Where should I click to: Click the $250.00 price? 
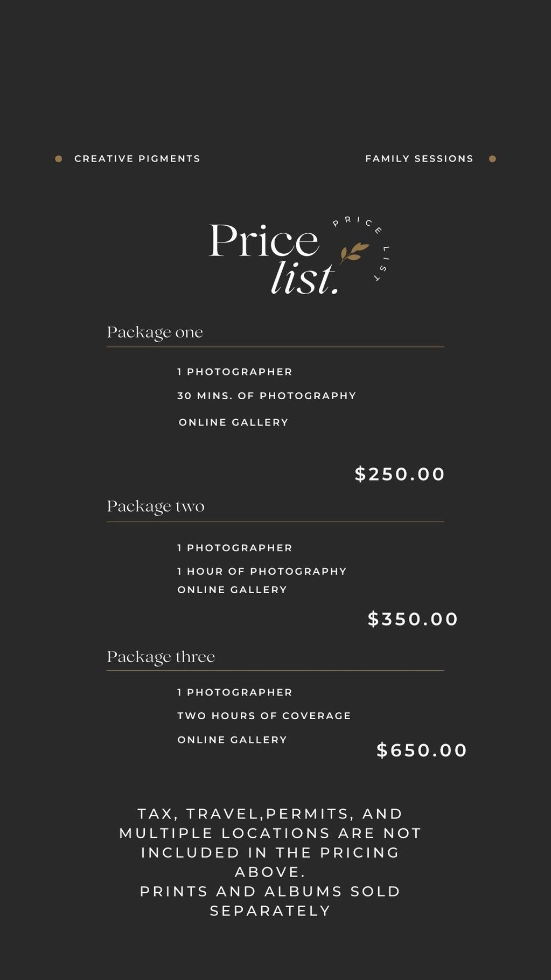point(400,474)
